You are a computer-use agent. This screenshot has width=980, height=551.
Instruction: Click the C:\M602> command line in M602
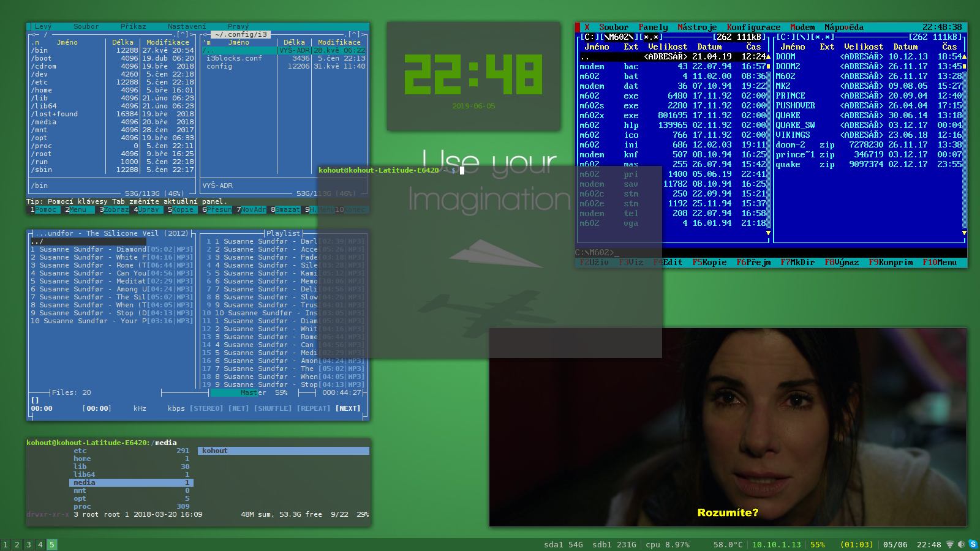[x=771, y=252]
